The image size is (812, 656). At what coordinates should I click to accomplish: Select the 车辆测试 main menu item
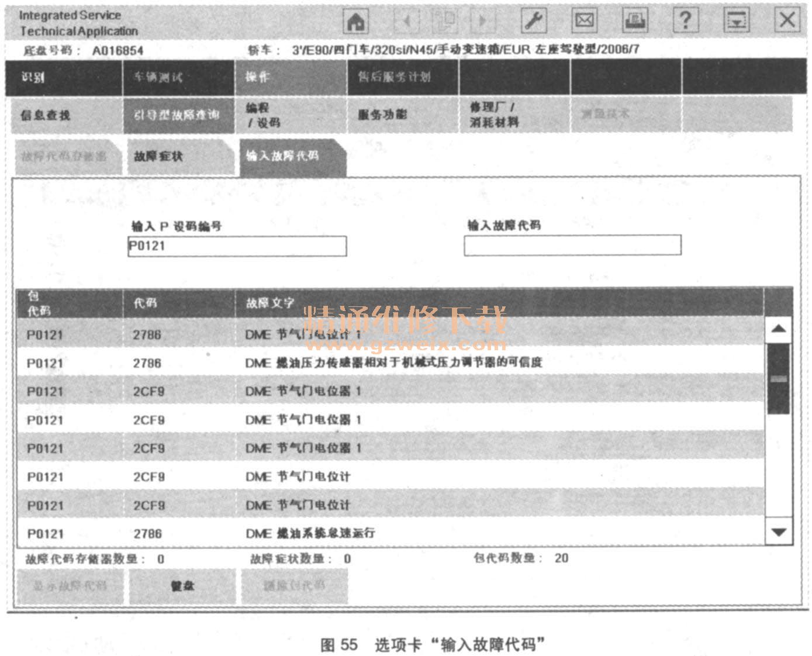[178, 77]
